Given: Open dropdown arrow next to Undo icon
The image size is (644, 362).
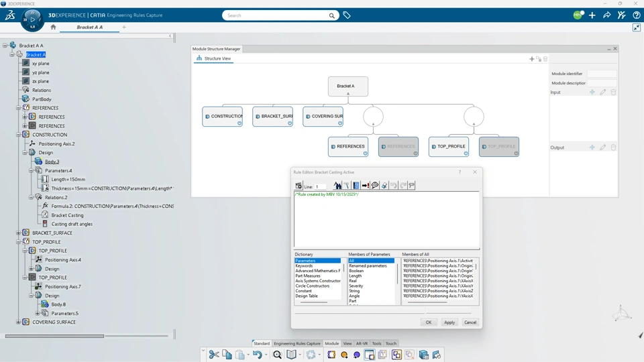Looking at the screenshot, I should click(x=266, y=355).
